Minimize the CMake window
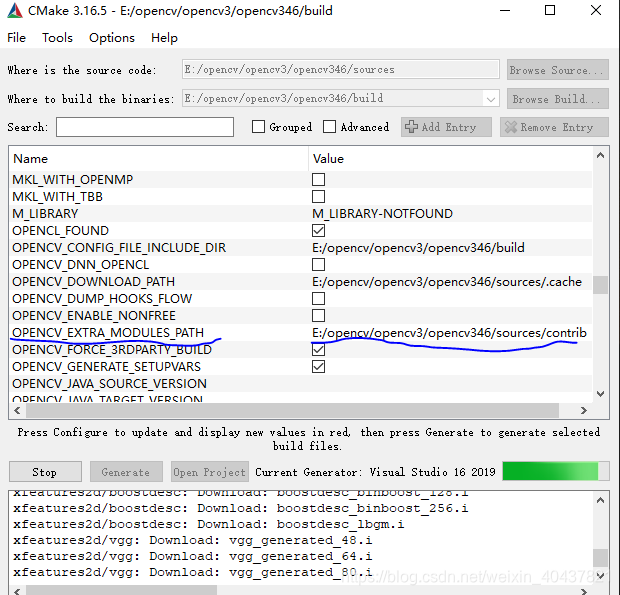 [x=505, y=10]
